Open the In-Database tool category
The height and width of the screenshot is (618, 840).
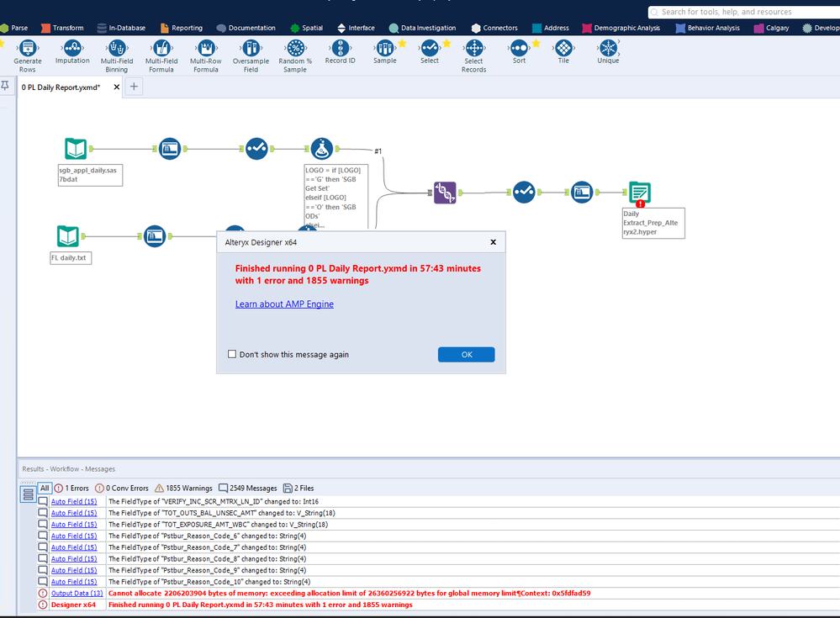tap(121, 28)
